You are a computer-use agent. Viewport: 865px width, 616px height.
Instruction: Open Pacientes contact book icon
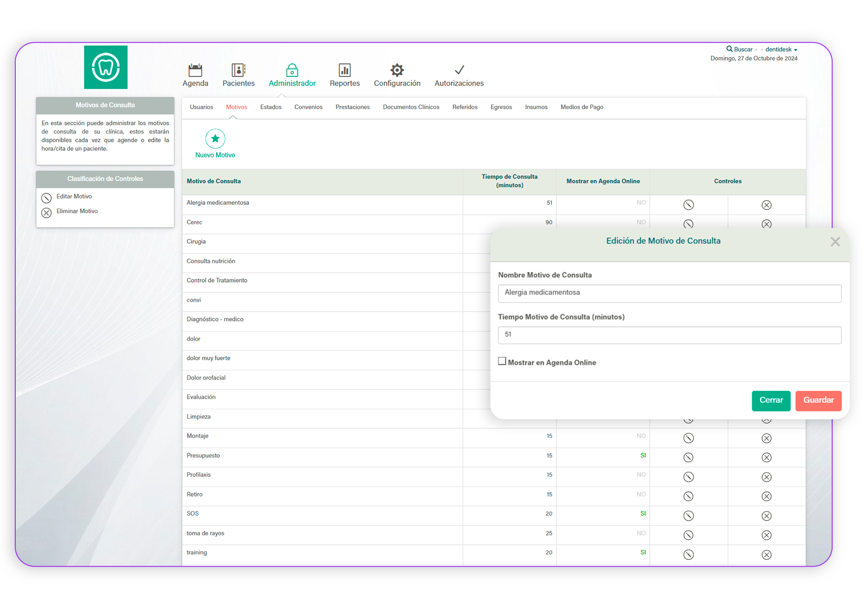[x=238, y=70]
